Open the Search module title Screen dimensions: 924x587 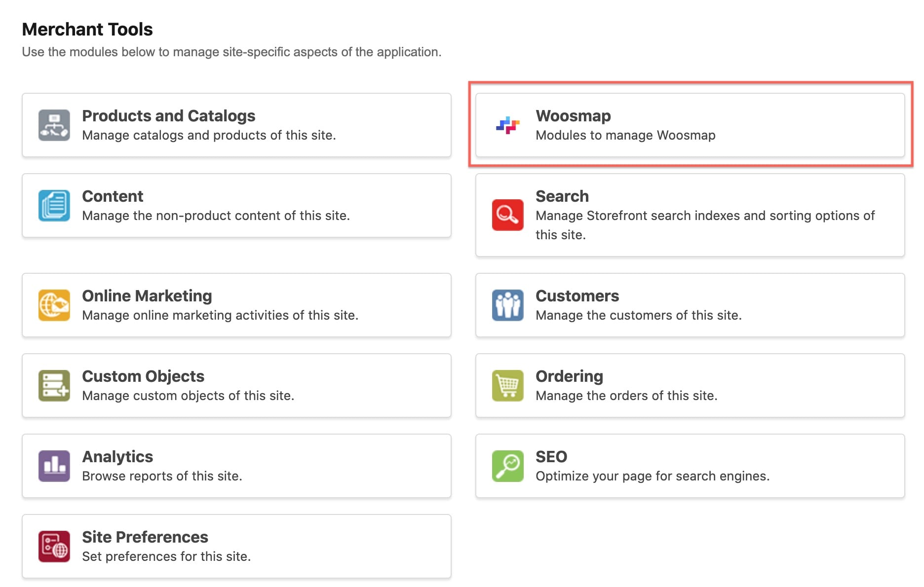click(x=562, y=196)
